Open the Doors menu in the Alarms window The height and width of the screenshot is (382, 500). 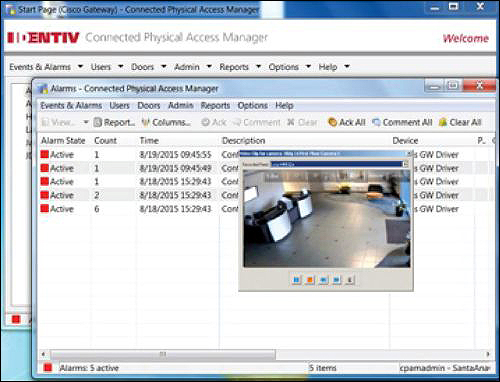pyautogui.click(x=149, y=106)
